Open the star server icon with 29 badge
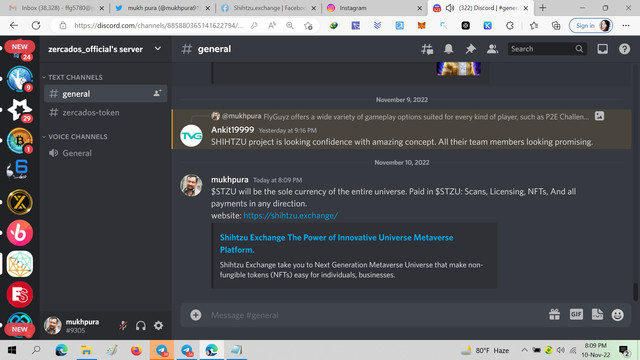The width and height of the screenshot is (640, 360). (20, 109)
